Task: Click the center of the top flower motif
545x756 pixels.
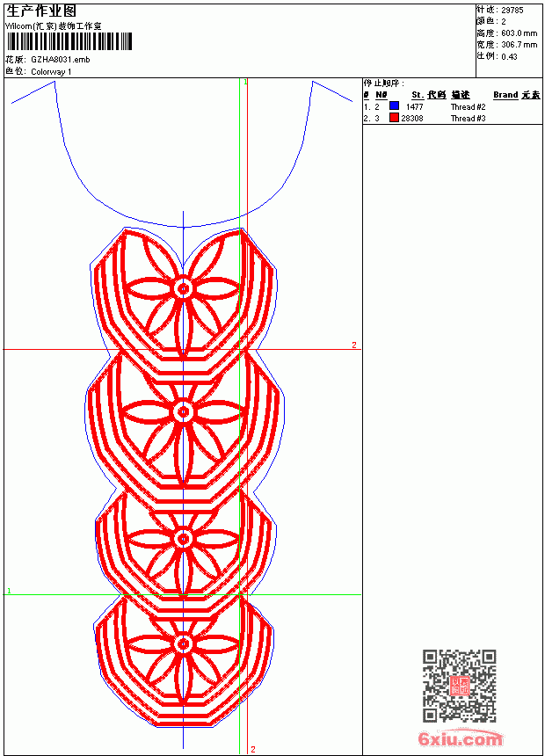Action: 183,288
